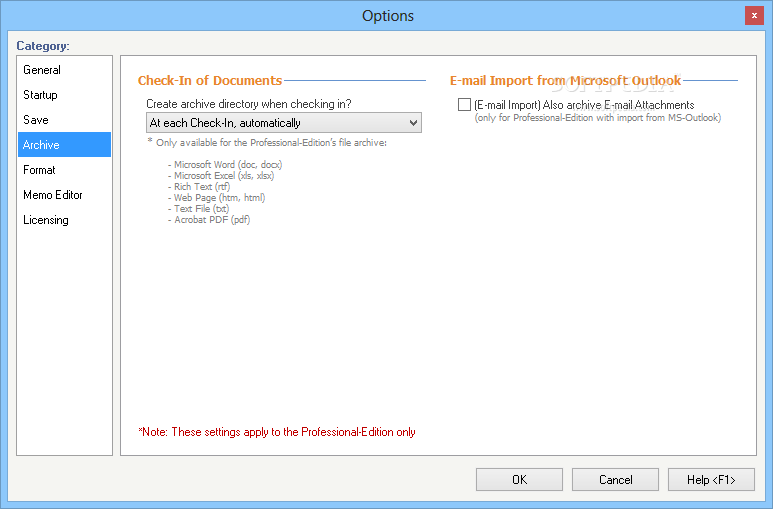Click the 'Create archive directory when checking in?' label
The height and width of the screenshot is (509, 773).
pos(248,104)
